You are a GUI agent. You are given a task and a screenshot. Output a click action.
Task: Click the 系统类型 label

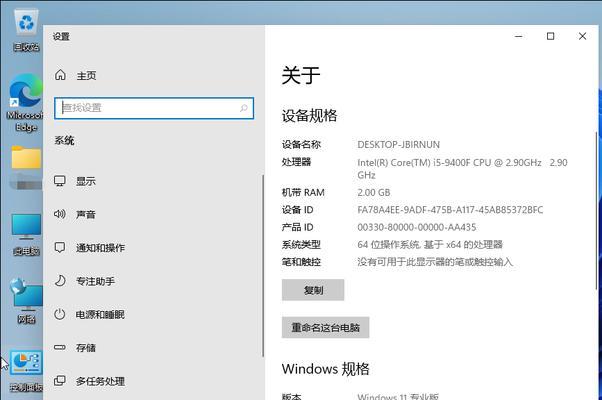click(x=301, y=245)
